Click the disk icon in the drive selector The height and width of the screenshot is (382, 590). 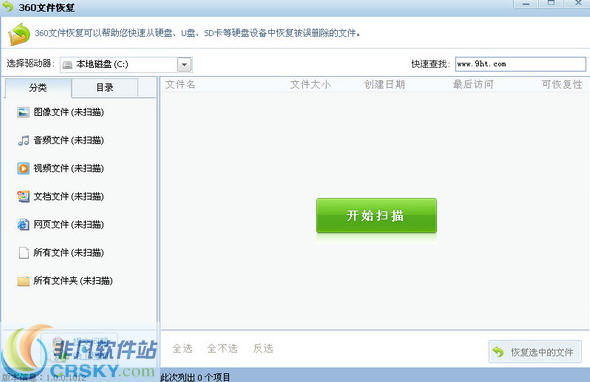68,65
